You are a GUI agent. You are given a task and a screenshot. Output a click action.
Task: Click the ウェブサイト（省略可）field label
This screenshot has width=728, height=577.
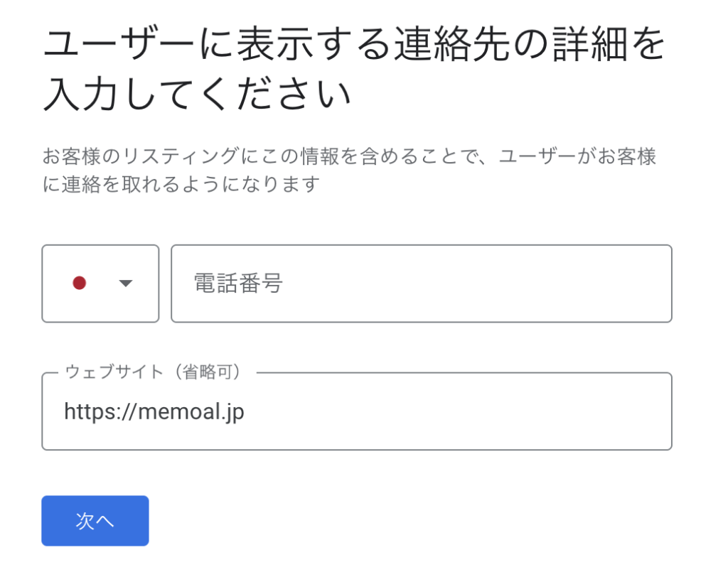(154, 372)
